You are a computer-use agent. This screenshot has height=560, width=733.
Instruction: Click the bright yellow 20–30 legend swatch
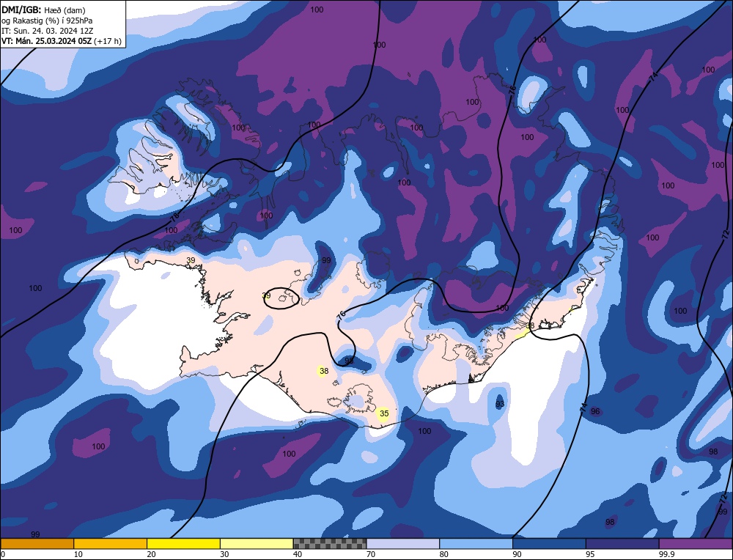183,543
